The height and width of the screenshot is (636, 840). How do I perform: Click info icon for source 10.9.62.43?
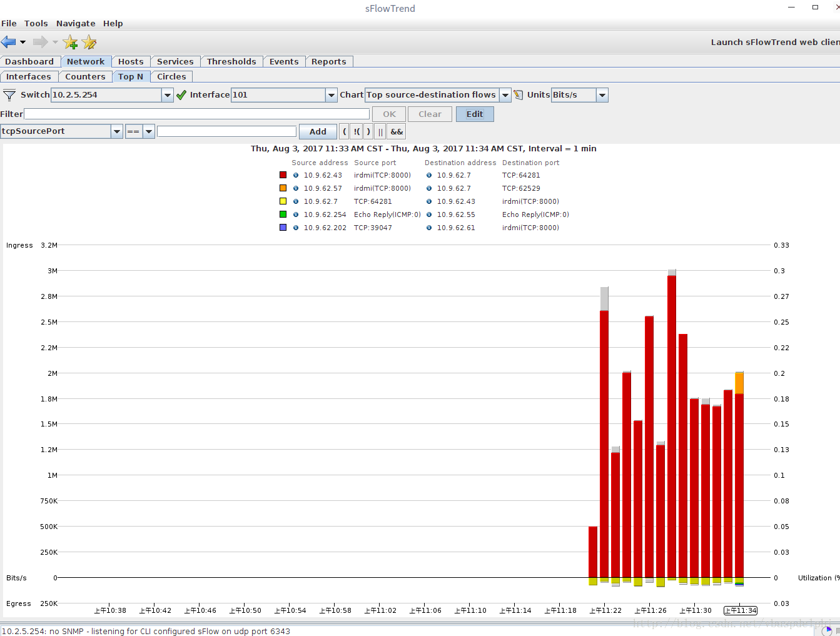point(296,175)
